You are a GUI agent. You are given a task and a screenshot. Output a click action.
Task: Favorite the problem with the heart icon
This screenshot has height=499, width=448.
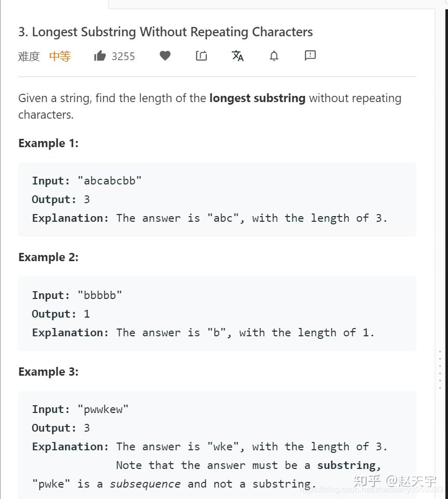[165, 55]
